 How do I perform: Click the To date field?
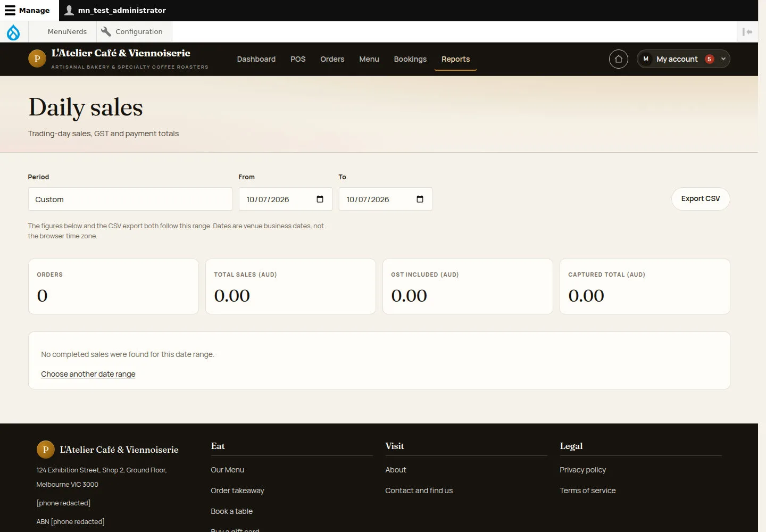(386, 199)
